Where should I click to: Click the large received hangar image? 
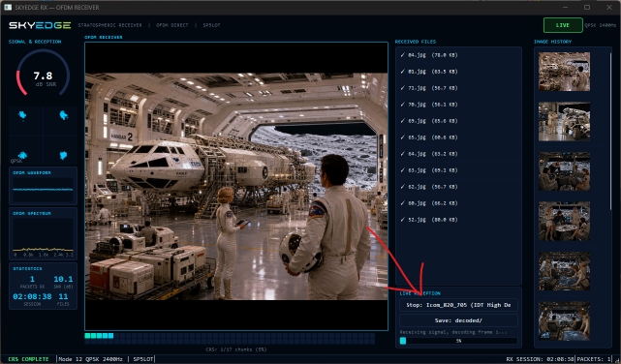pyautogui.click(x=236, y=186)
